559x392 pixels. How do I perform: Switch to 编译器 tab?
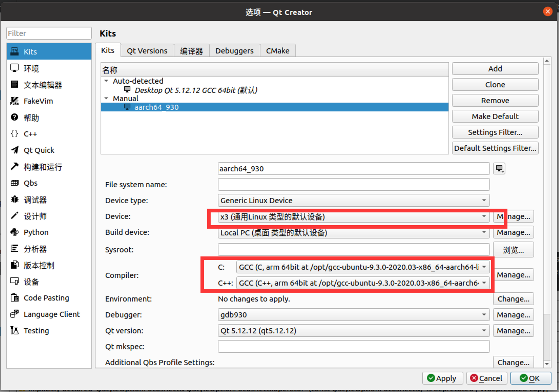[x=191, y=51]
